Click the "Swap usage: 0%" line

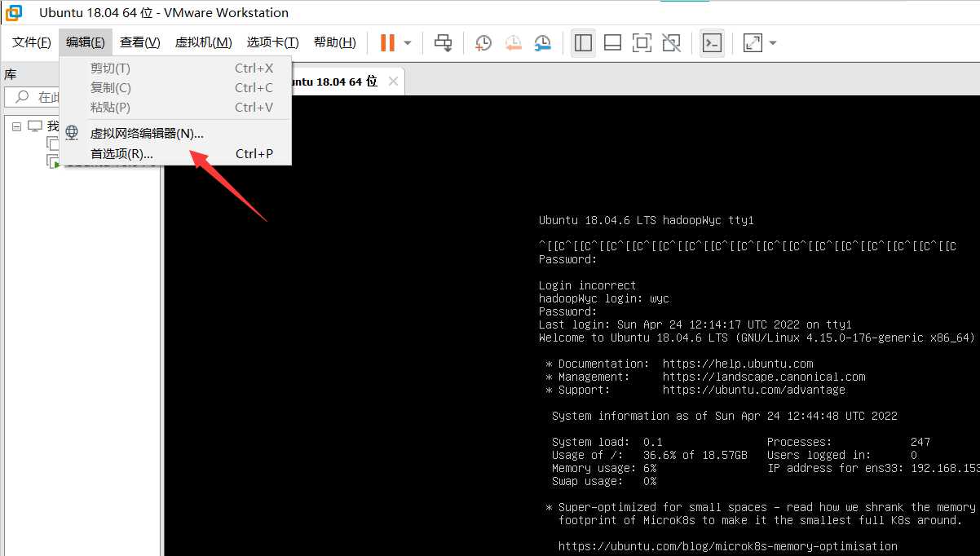[x=604, y=481]
